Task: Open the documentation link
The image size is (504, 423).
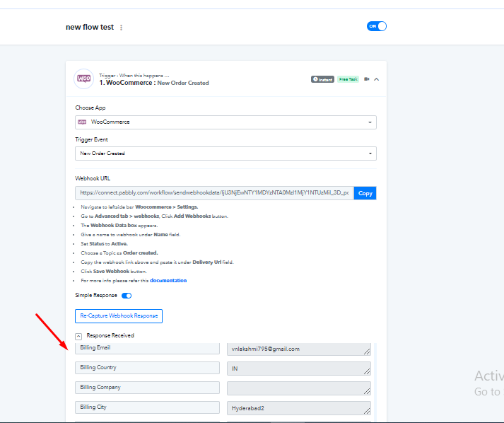Action: click(x=168, y=281)
